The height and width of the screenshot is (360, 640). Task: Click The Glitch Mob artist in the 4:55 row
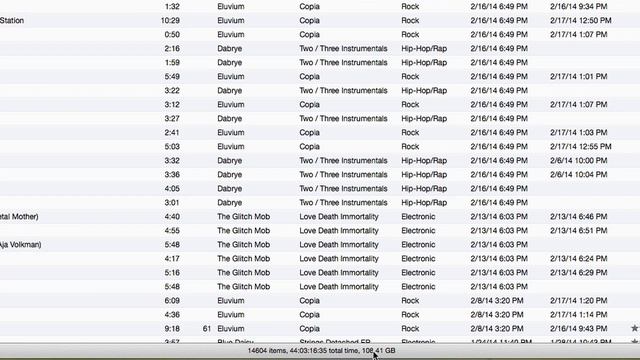(x=243, y=231)
